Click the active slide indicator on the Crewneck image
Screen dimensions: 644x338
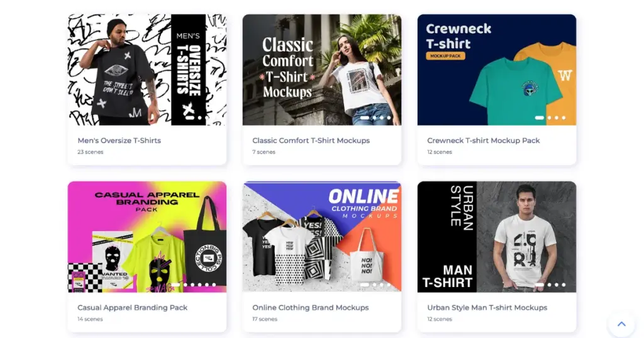click(x=539, y=117)
